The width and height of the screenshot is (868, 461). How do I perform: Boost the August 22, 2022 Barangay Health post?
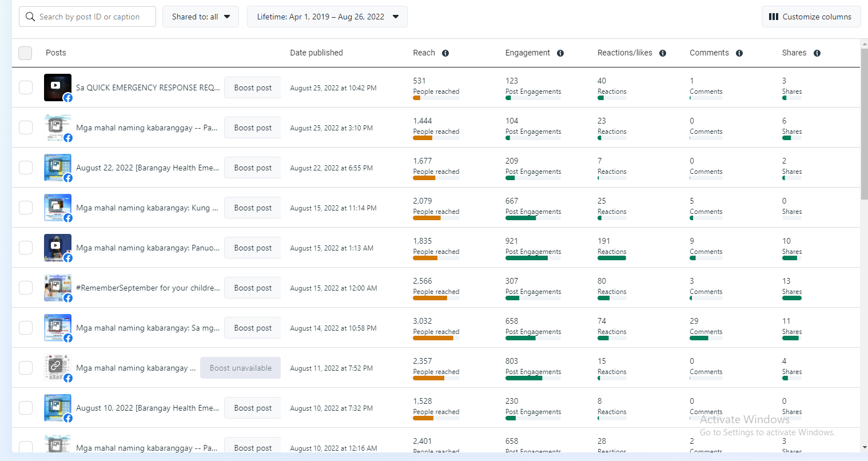click(x=252, y=168)
